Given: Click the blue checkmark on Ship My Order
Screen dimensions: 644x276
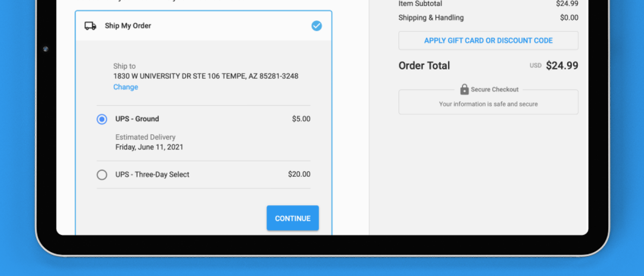Looking at the screenshot, I should (x=316, y=26).
